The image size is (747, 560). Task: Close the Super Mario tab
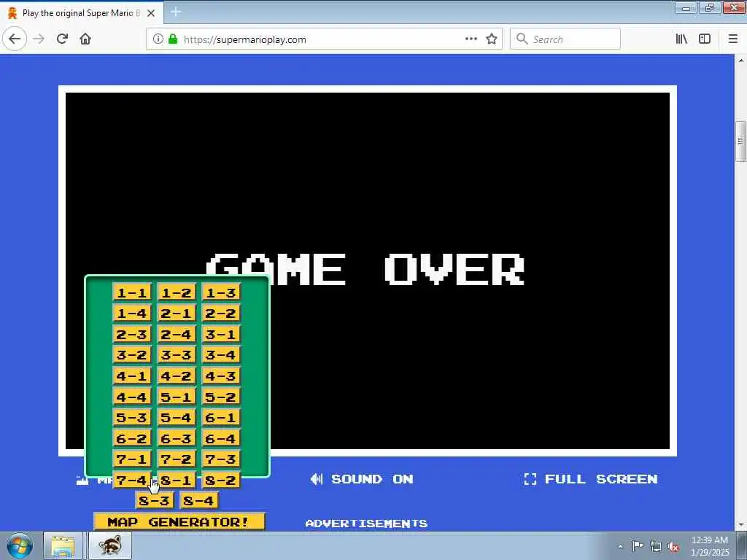[151, 13]
